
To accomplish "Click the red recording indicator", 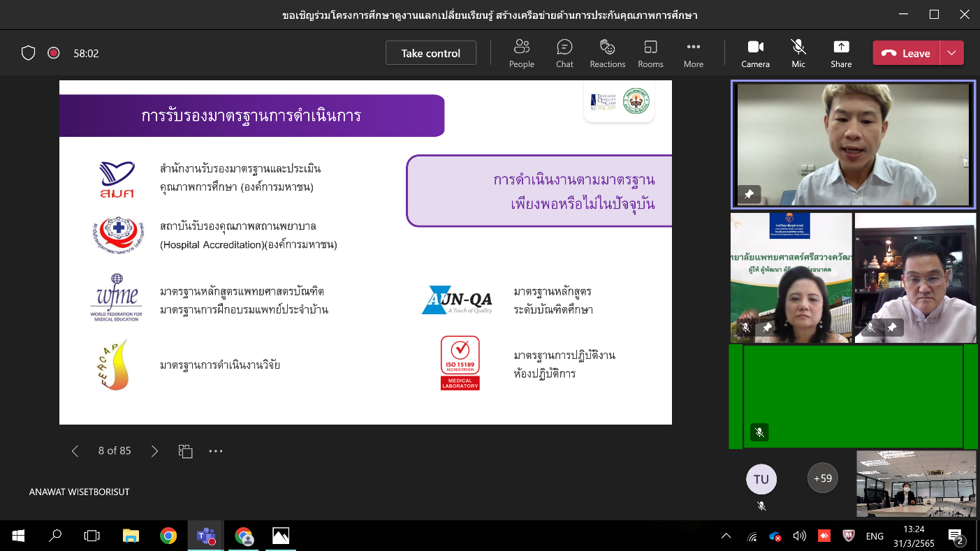I will pyautogui.click(x=53, y=53).
